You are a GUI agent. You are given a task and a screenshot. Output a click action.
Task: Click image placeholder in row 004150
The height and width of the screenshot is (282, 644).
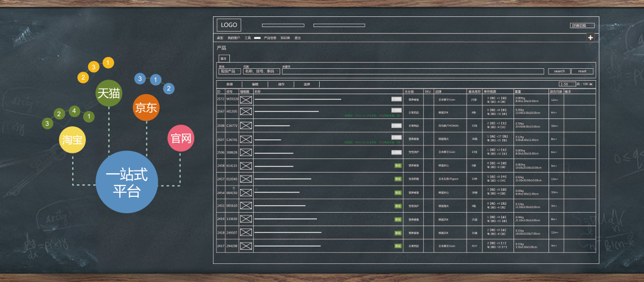click(246, 192)
